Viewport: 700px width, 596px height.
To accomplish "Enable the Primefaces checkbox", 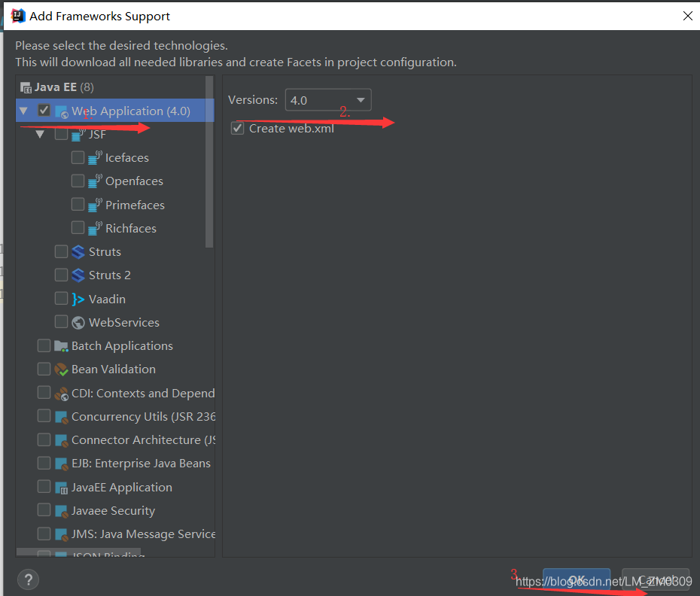I will click(x=78, y=204).
